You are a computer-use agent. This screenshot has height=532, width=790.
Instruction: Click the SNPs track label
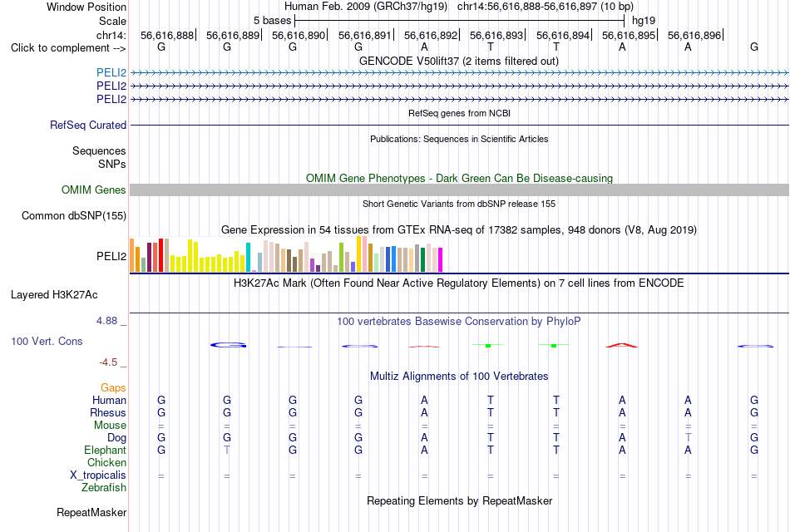(x=112, y=164)
